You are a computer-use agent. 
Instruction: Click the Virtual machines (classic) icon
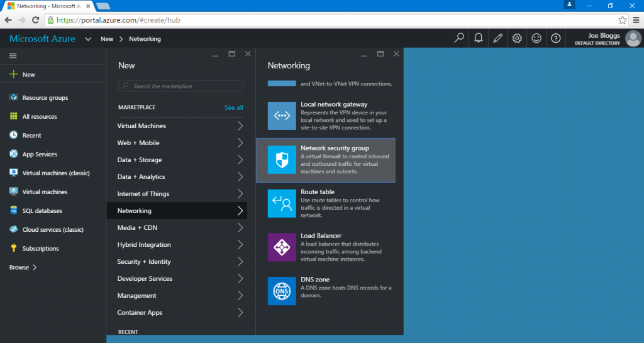[14, 173]
